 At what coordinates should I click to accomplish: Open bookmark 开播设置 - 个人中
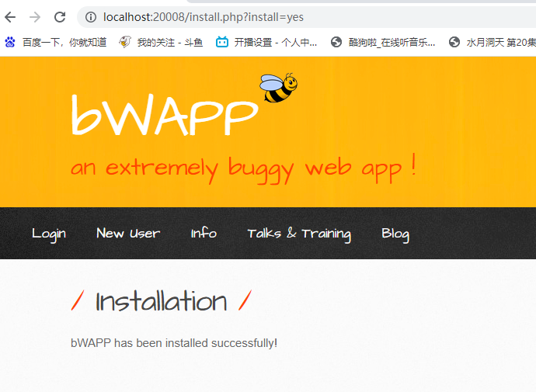pyautogui.click(x=276, y=43)
